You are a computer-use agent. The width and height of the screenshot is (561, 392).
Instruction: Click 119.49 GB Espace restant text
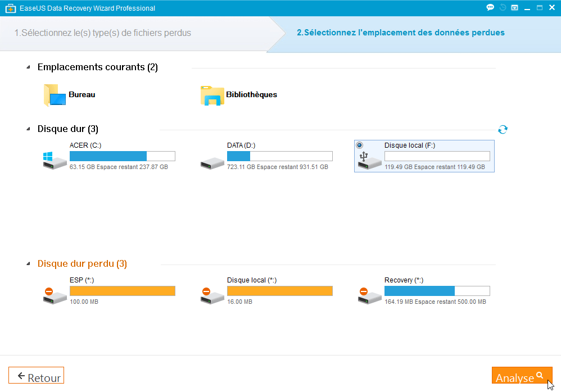point(435,167)
